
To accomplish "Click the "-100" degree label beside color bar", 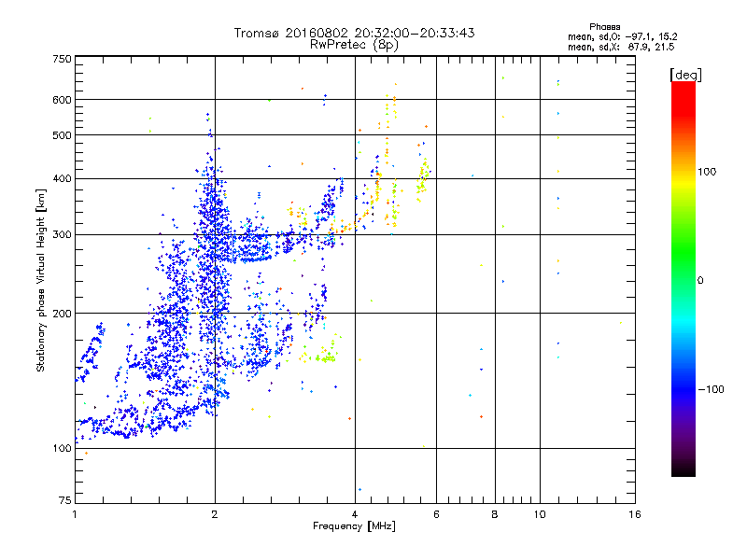I will pyautogui.click(x=711, y=389).
